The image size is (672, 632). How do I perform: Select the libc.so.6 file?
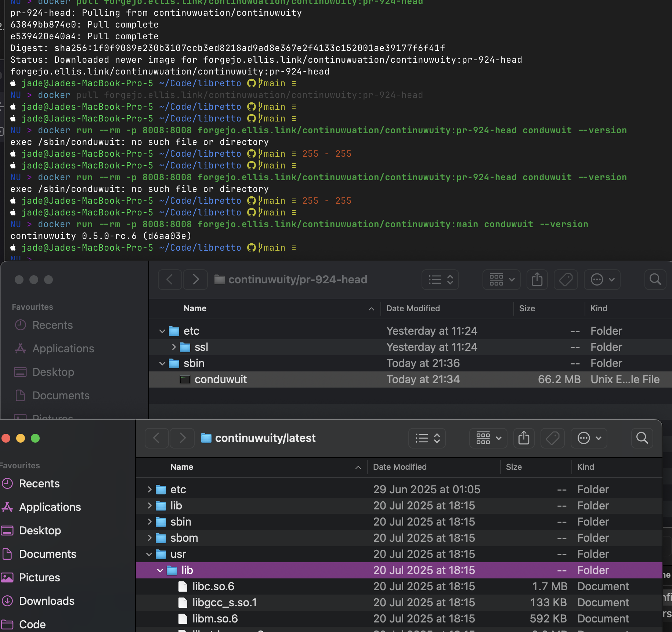click(x=213, y=586)
